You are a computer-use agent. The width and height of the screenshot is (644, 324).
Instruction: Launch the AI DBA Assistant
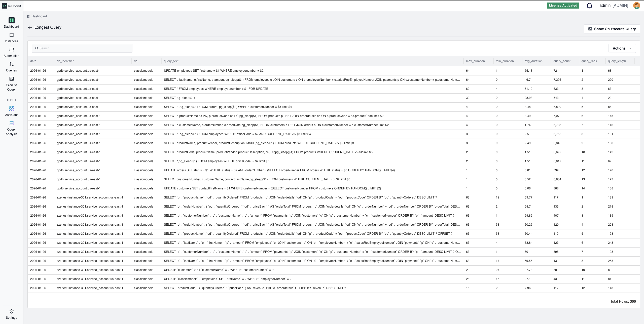(x=11, y=111)
